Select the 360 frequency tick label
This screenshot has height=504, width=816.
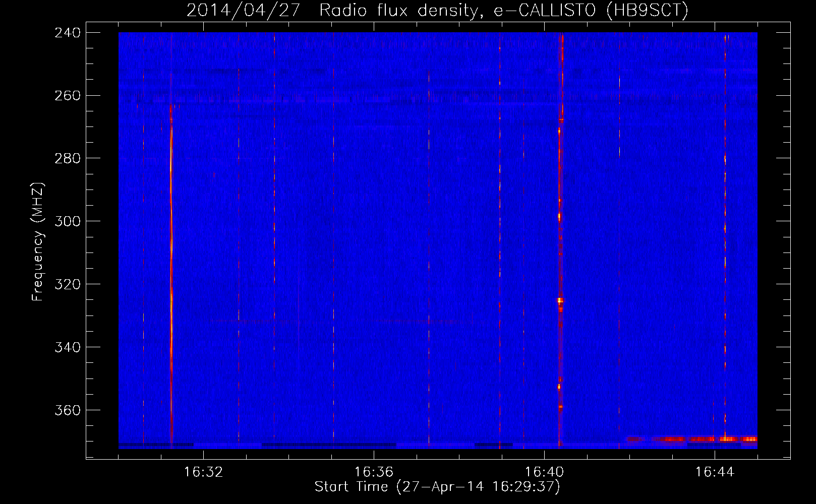(x=68, y=411)
